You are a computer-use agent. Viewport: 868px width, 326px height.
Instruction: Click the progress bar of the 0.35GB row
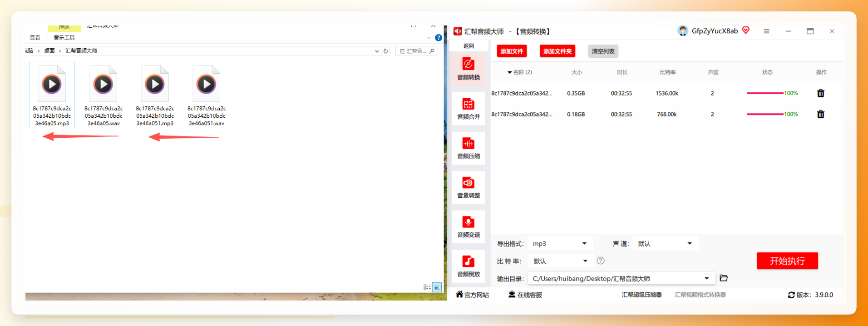pyautogui.click(x=765, y=93)
